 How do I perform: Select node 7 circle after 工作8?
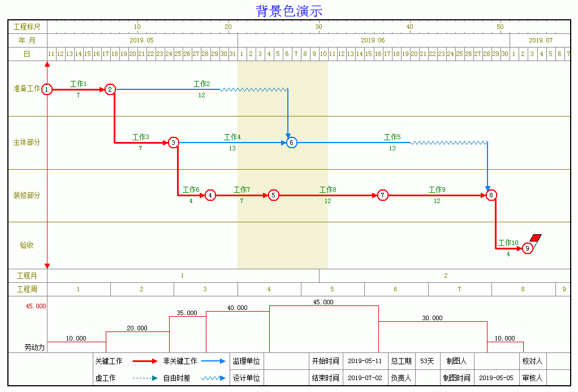tap(383, 195)
